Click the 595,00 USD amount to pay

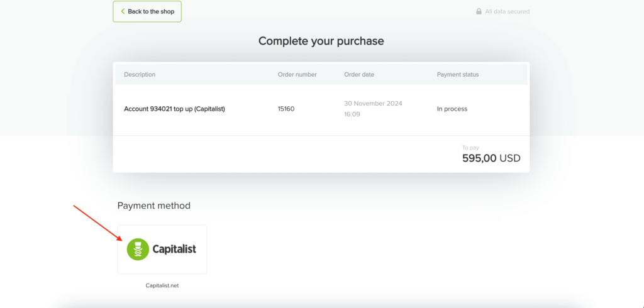[491, 158]
